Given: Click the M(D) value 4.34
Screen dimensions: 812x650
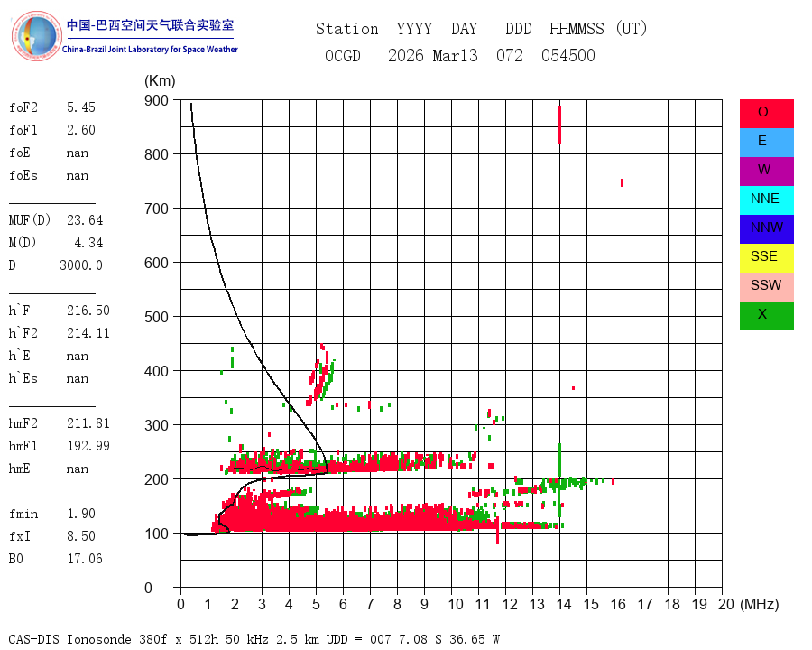Looking at the screenshot, I should coord(88,243).
